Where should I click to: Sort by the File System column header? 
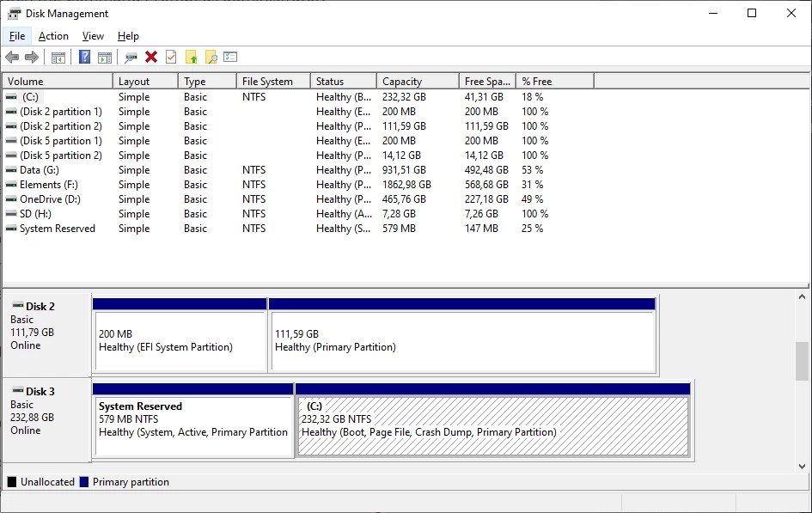pos(273,82)
